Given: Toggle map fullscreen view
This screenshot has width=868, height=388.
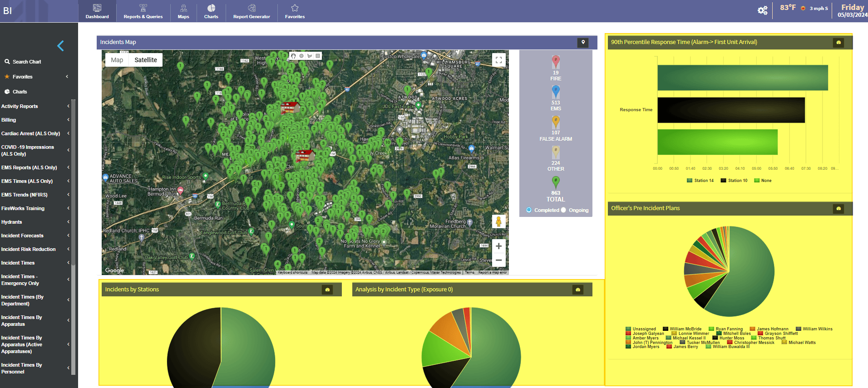Looking at the screenshot, I should (498, 60).
